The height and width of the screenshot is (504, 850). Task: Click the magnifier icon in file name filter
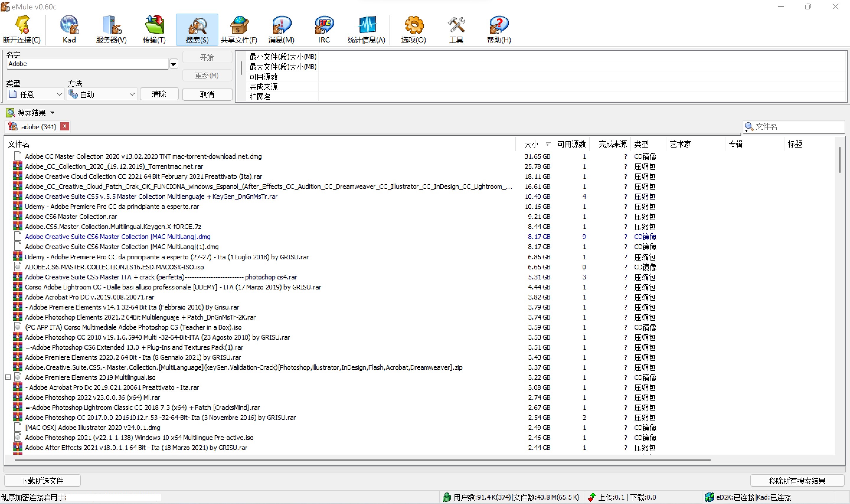coord(748,127)
